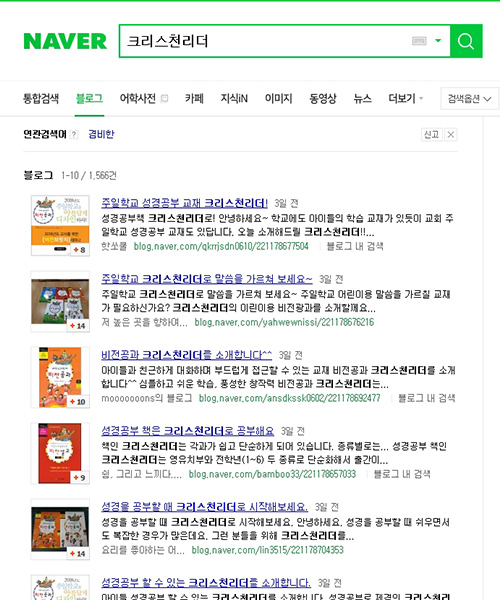The height and width of the screenshot is (600, 500).
Task: Click the green search magnifier button
Action: coord(466,41)
